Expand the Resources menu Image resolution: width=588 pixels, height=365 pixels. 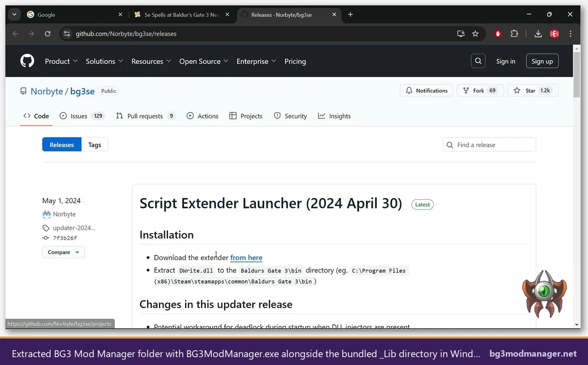[151, 61]
